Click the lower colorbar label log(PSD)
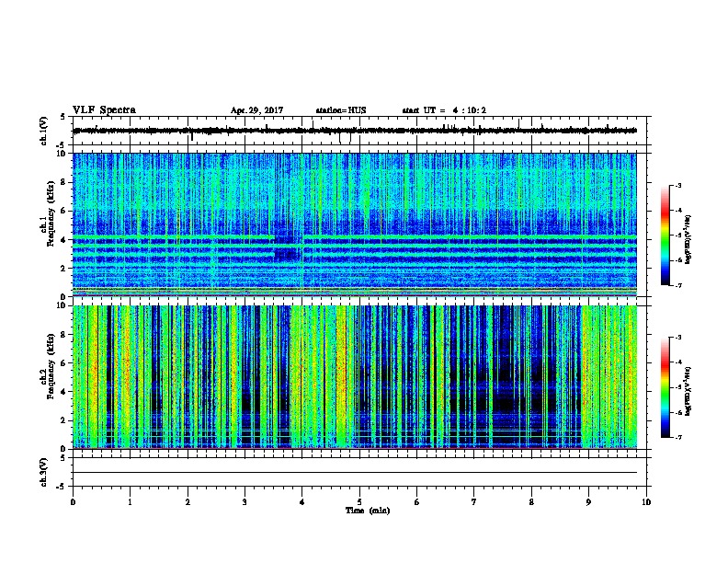Screen dimensions: 728x563 [688, 391]
